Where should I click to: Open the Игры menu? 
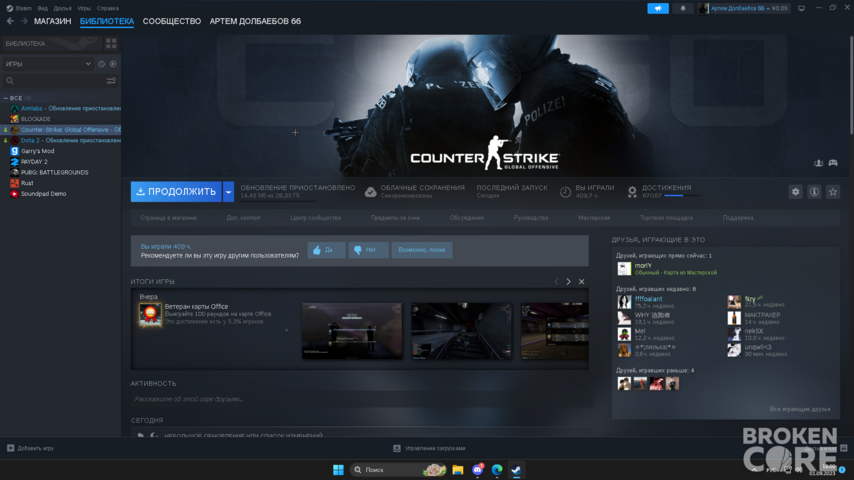click(x=84, y=8)
